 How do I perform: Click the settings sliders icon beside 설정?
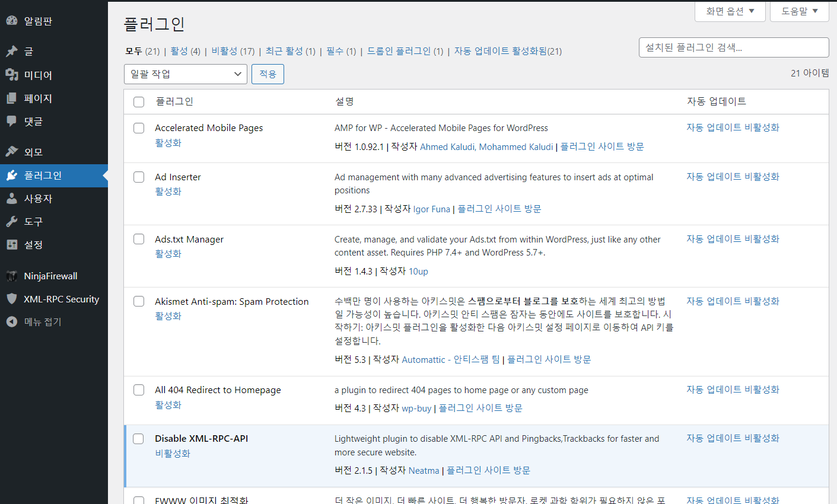(12, 245)
